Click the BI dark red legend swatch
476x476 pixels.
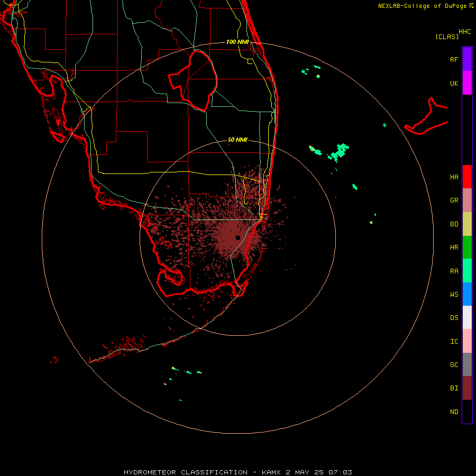(x=467, y=388)
